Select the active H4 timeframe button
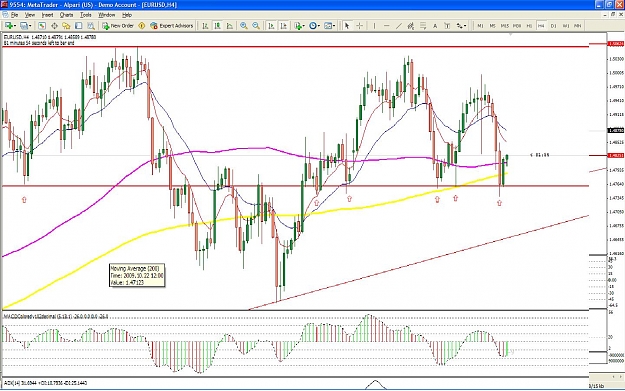This screenshot has height=391, width=625. 541,26
